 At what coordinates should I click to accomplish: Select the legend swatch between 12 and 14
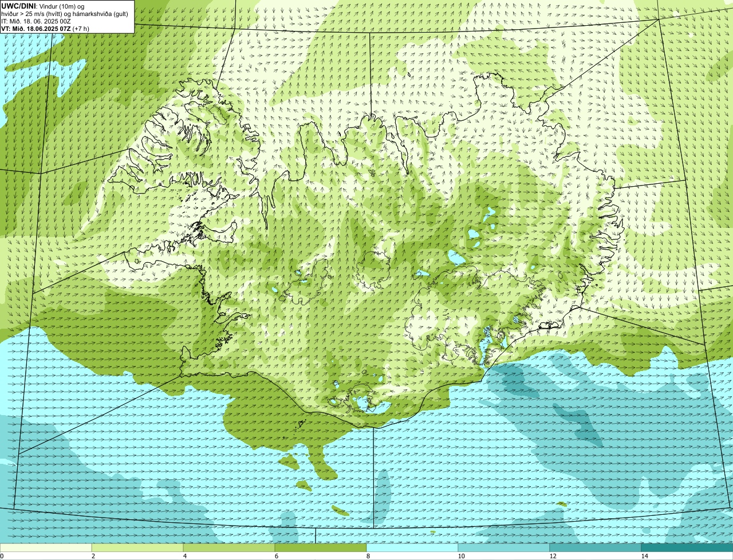pyautogui.click(x=596, y=547)
